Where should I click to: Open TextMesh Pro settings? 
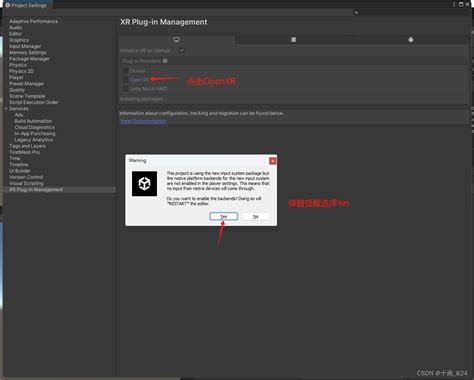click(x=24, y=152)
